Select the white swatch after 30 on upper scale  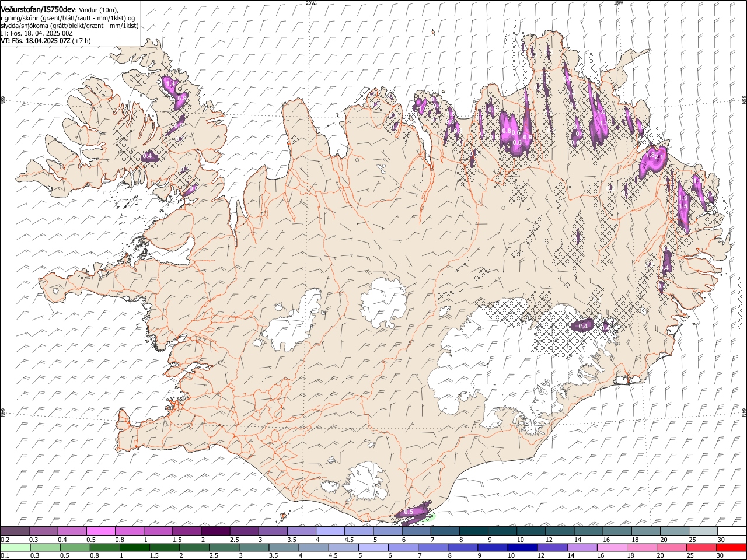click(x=732, y=531)
